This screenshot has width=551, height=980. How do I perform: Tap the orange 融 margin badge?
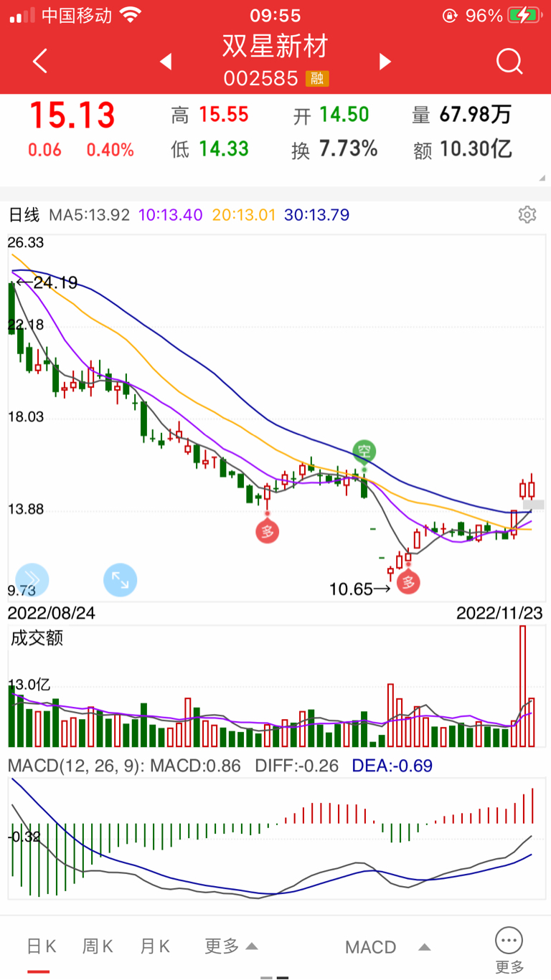(x=317, y=79)
